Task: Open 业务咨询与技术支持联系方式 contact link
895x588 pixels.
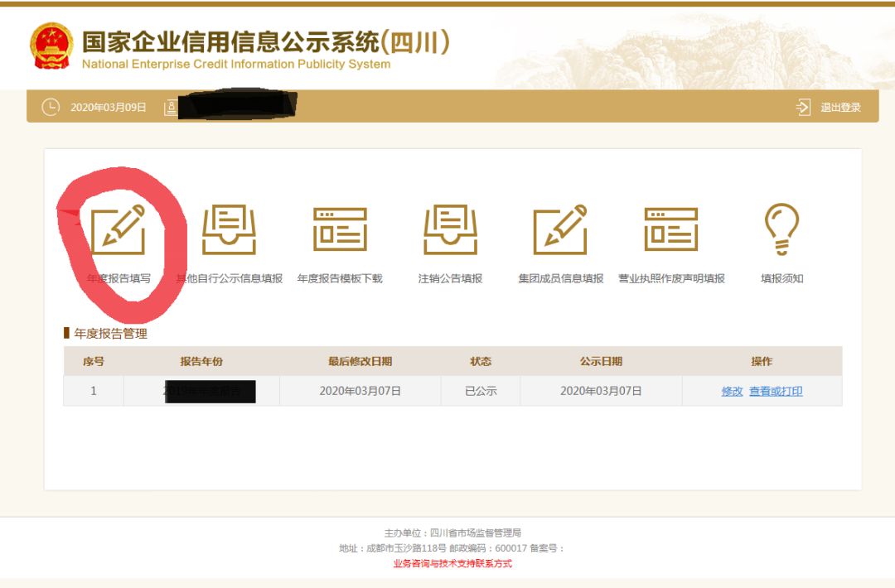Action: pyautogui.click(x=447, y=562)
